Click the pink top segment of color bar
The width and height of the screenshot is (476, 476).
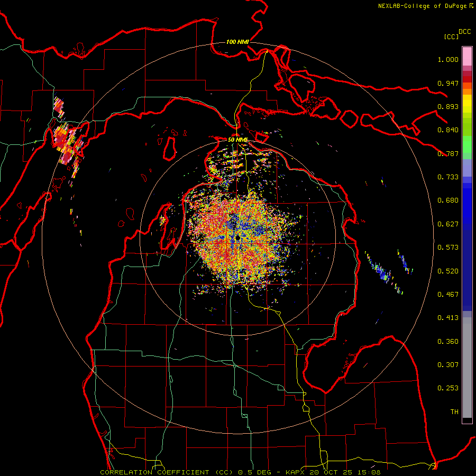click(x=467, y=56)
